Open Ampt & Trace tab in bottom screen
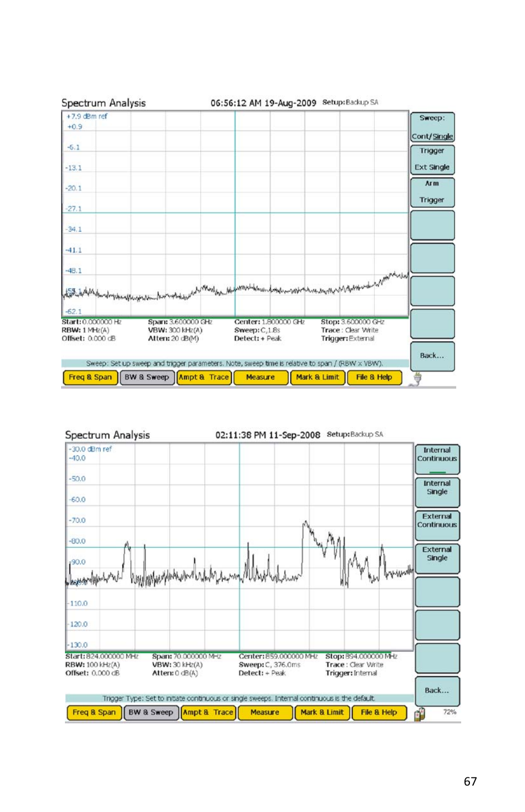The height and width of the screenshot is (812, 525). (208, 712)
